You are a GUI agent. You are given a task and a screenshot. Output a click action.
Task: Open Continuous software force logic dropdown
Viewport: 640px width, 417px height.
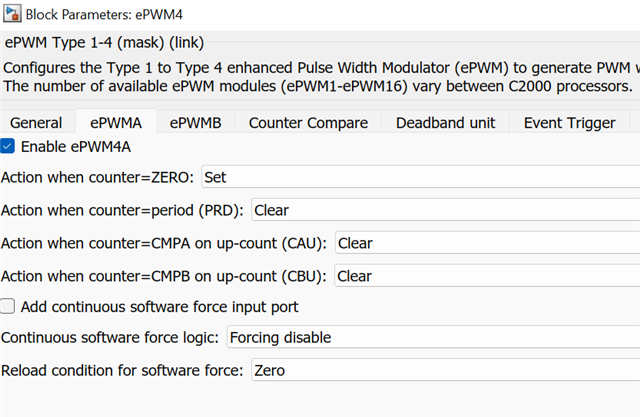tap(433, 337)
